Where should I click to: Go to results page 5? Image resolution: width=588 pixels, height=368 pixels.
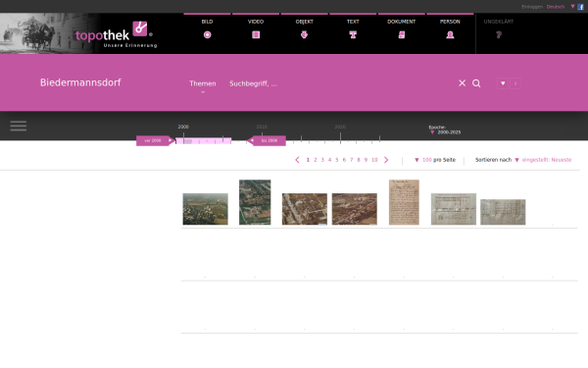337,160
